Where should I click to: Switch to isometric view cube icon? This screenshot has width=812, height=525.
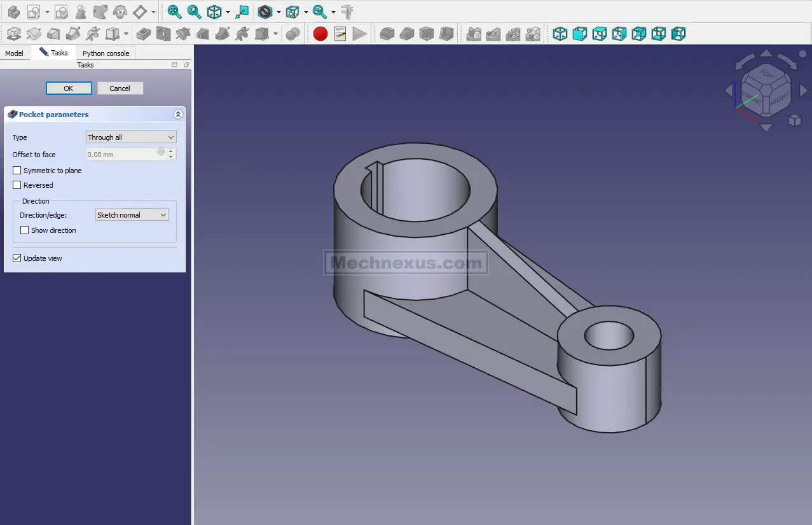pyautogui.click(x=560, y=34)
